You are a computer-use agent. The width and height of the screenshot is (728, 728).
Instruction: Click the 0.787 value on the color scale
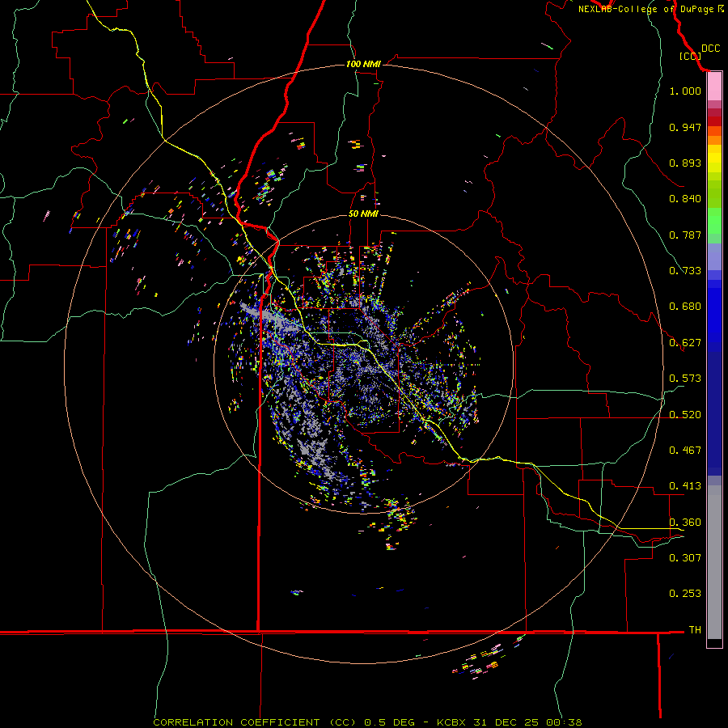point(685,235)
